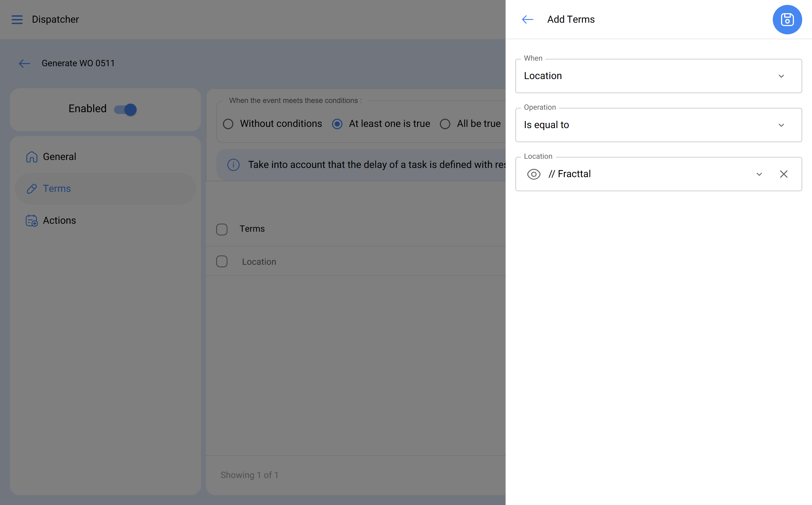The height and width of the screenshot is (505, 812).
Task: Clear the Fracttal location with the X icon
Action: pyautogui.click(x=784, y=174)
